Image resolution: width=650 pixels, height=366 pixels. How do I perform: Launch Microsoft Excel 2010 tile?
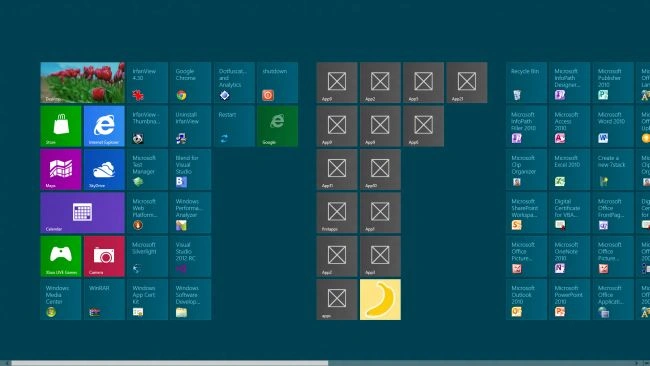tap(570, 170)
